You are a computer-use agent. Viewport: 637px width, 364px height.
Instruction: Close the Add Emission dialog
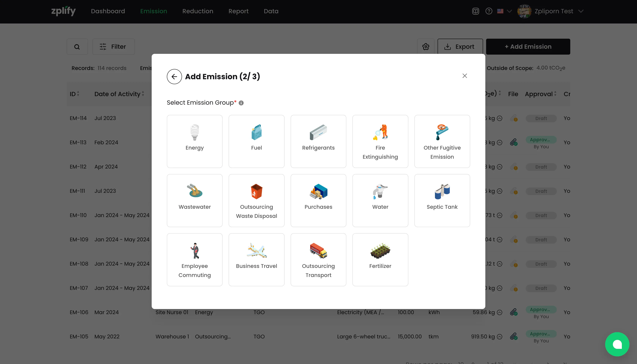tap(464, 76)
